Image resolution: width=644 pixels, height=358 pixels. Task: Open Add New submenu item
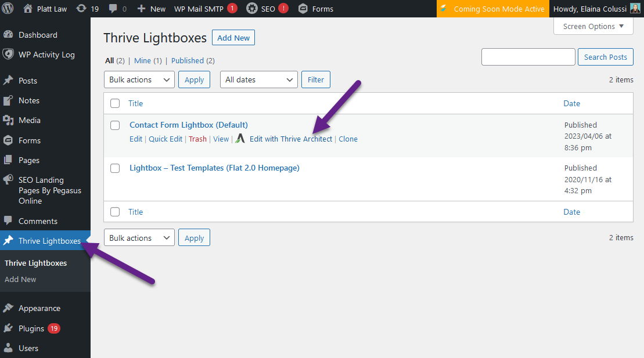tap(20, 279)
